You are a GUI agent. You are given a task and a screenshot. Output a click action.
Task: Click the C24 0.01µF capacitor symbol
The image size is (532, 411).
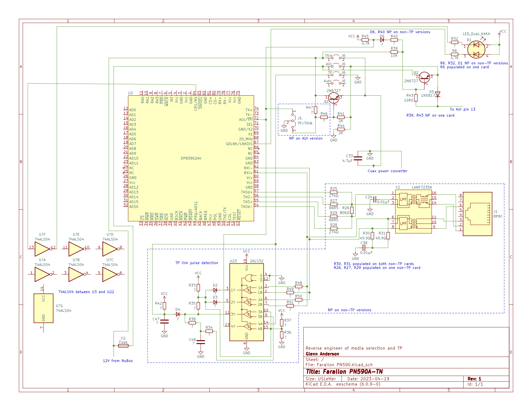point(375,199)
